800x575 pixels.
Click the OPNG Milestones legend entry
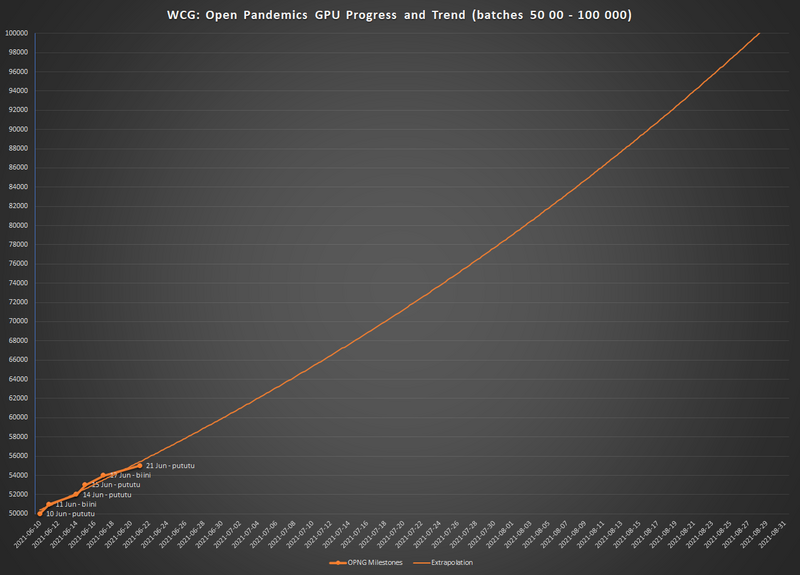click(x=366, y=563)
